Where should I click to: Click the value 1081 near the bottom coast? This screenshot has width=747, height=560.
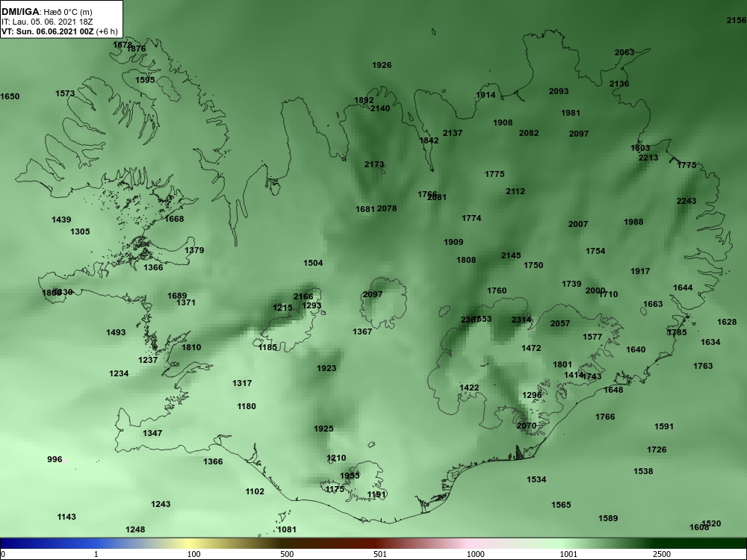[286, 529]
